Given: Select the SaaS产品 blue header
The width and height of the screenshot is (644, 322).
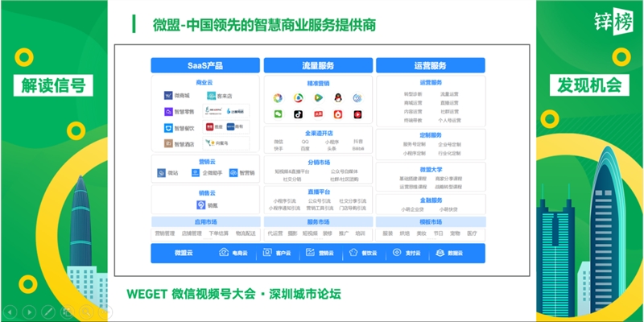Looking at the screenshot, I should tap(205, 65).
